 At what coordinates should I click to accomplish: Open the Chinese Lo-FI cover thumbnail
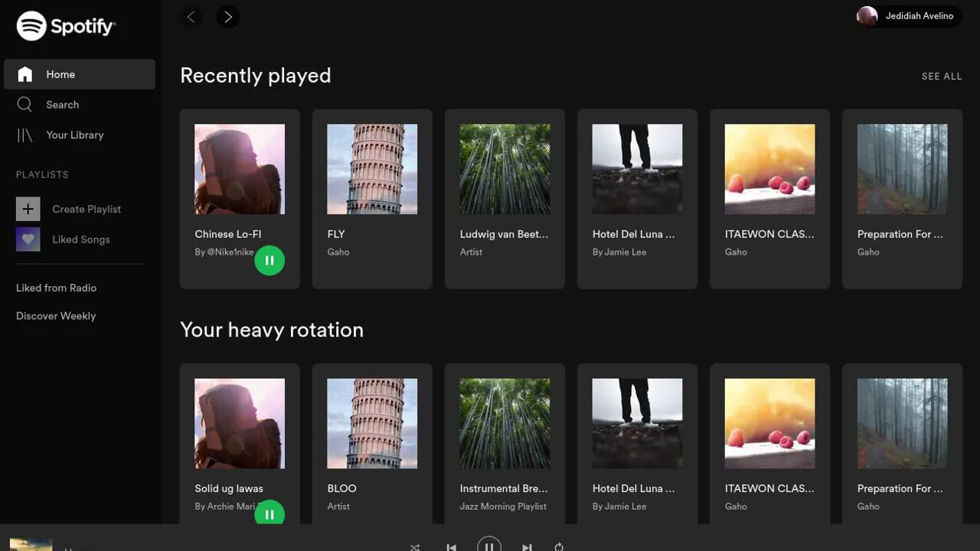click(240, 169)
